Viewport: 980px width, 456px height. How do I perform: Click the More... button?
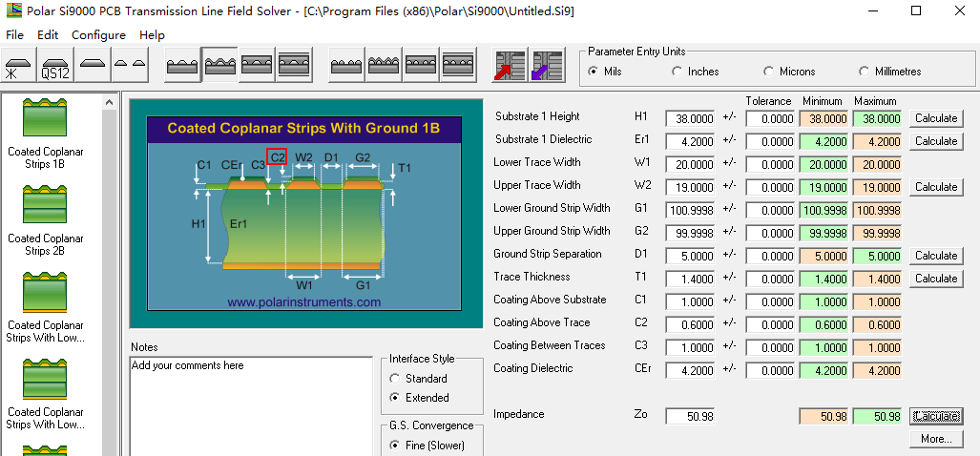click(x=935, y=439)
